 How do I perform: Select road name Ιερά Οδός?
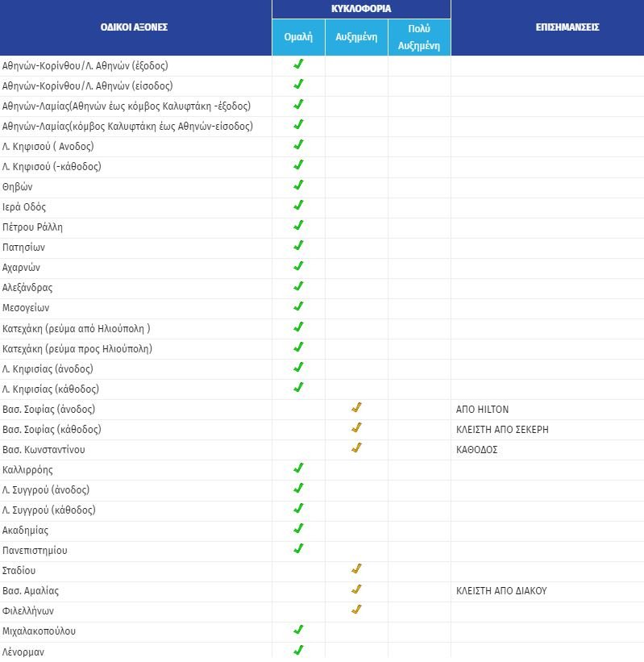[24, 207]
